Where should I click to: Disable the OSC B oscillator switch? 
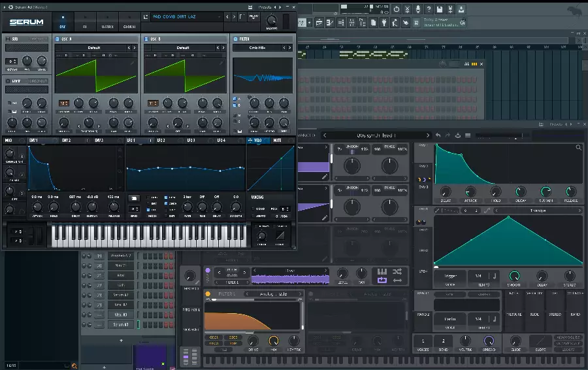(x=146, y=39)
